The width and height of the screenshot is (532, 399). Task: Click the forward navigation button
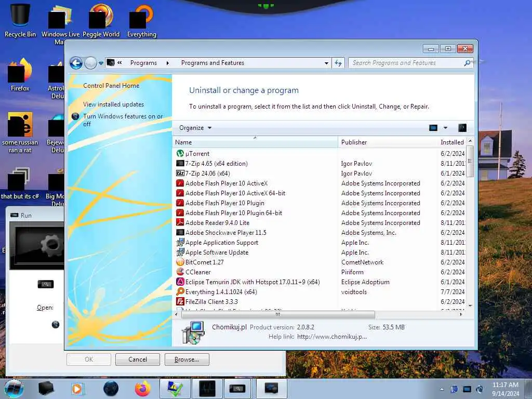click(90, 63)
